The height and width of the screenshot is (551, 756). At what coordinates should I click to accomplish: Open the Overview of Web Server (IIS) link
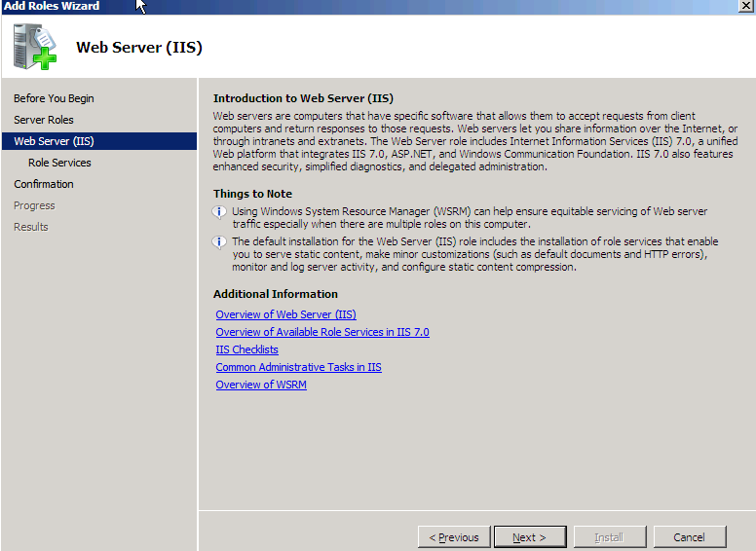(285, 314)
